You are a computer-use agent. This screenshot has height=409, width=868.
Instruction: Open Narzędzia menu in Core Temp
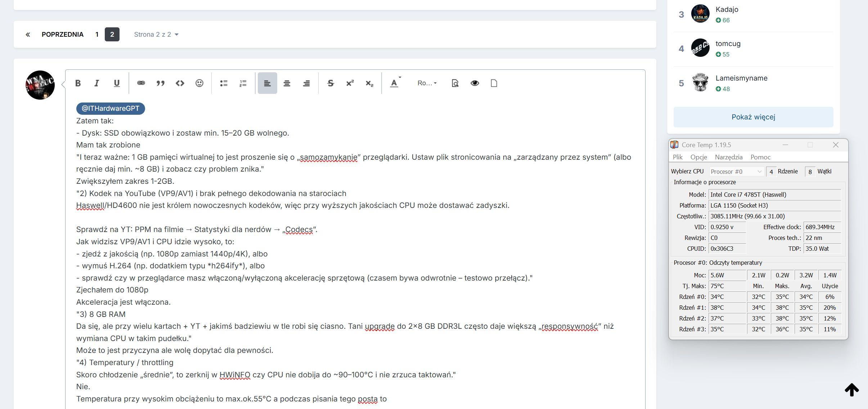coord(728,157)
